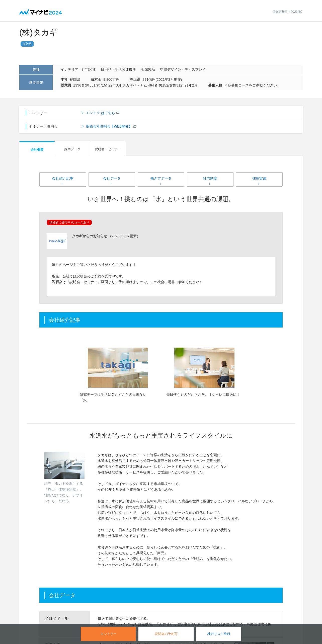322x644 pixels.
Task: Click the セミナー／説明会 row label
Action: click(x=43, y=127)
